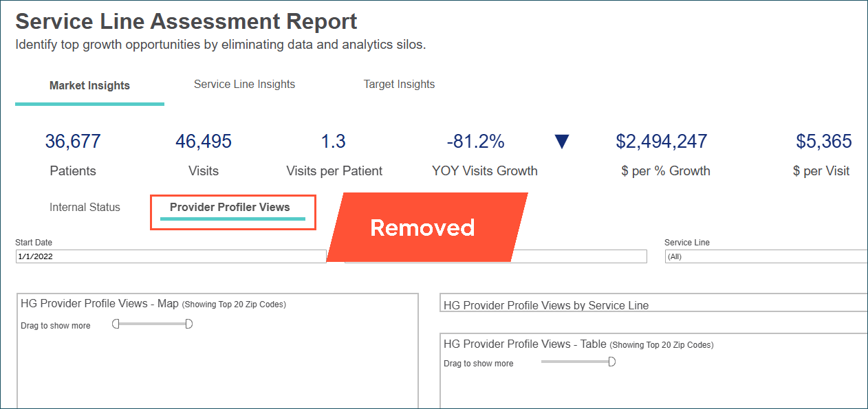Click the slider handle under the Map panel
This screenshot has height=409, width=868.
pos(115,323)
